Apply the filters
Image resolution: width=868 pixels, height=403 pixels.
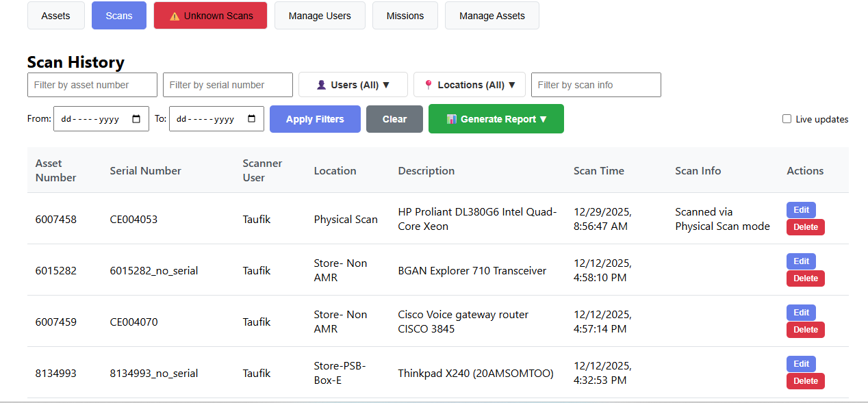[x=315, y=119]
